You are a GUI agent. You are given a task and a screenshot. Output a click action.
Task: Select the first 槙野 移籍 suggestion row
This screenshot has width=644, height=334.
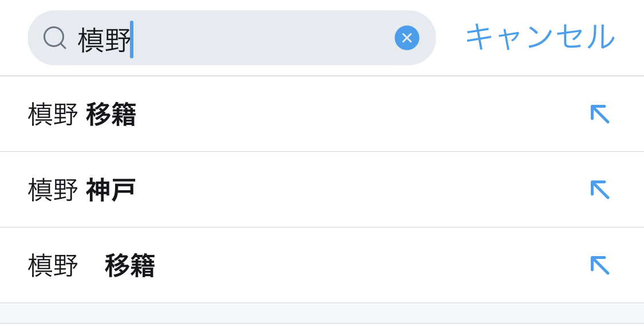[286, 114]
